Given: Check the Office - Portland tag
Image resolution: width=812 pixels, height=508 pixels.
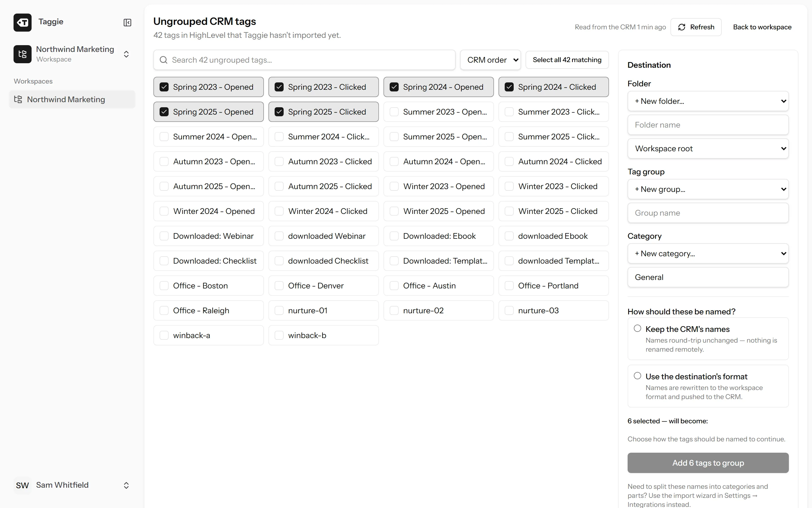Looking at the screenshot, I should [509, 286].
